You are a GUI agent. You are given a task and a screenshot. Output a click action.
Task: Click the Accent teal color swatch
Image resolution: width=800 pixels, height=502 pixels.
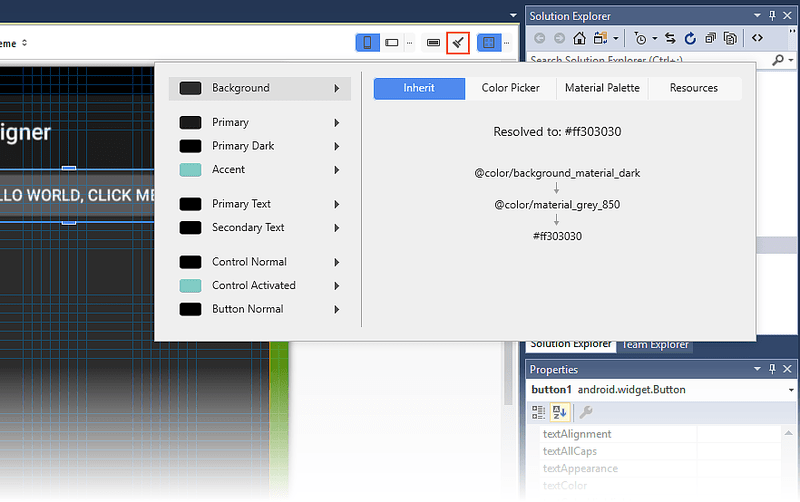(190, 169)
